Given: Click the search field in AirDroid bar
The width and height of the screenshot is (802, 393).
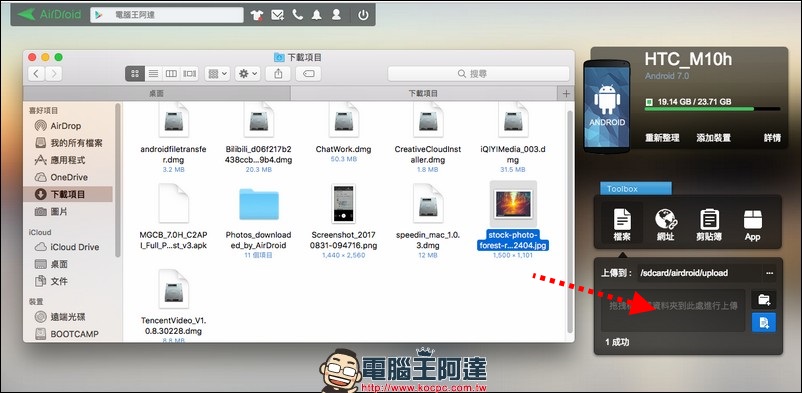Looking at the screenshot, I should click(x=167, y=15).
